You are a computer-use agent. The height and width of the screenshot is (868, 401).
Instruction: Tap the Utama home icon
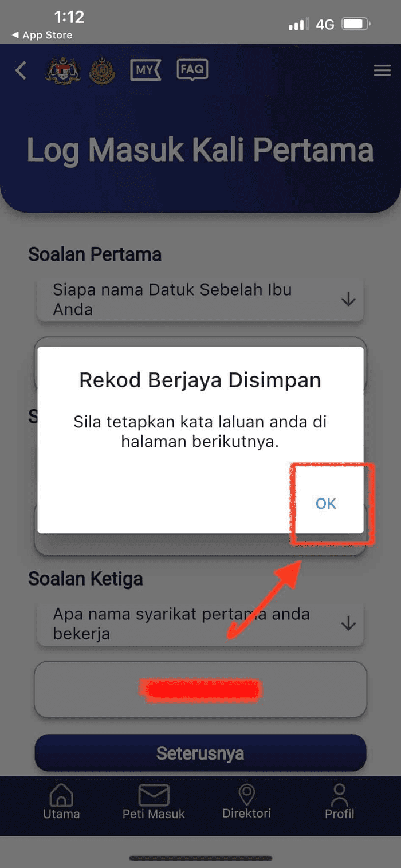point(61,801)
